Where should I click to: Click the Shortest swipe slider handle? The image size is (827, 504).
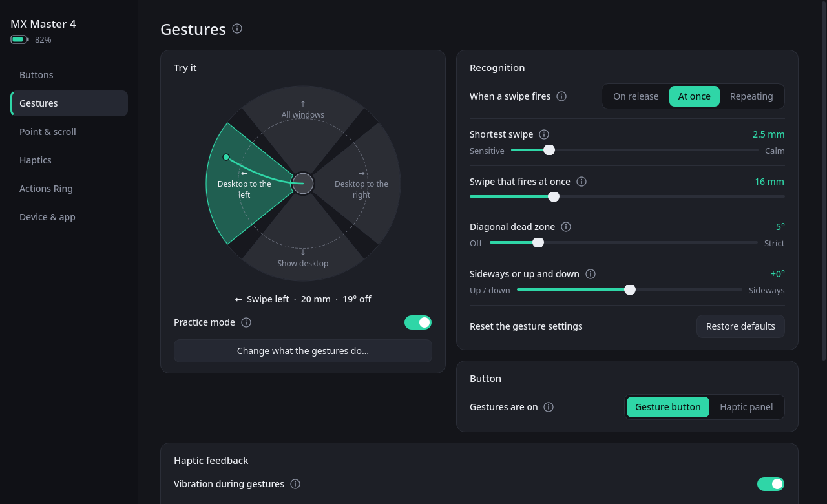pos(549,150)
